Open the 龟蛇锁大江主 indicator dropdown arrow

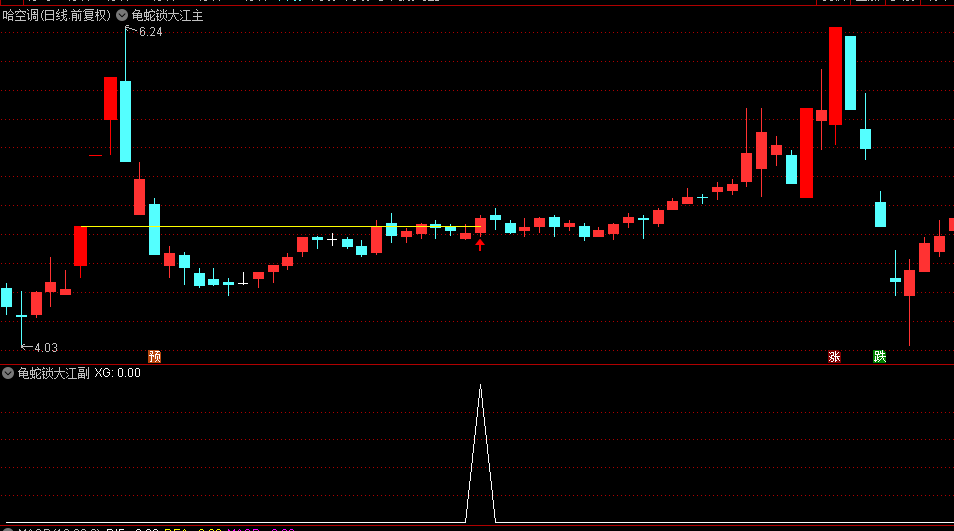[122, 15]
